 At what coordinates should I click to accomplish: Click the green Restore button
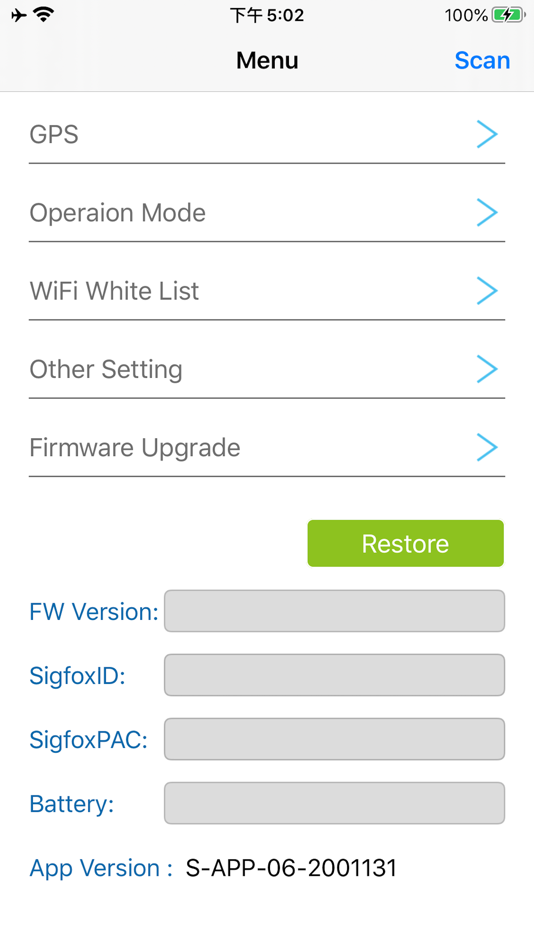point(406,543)
